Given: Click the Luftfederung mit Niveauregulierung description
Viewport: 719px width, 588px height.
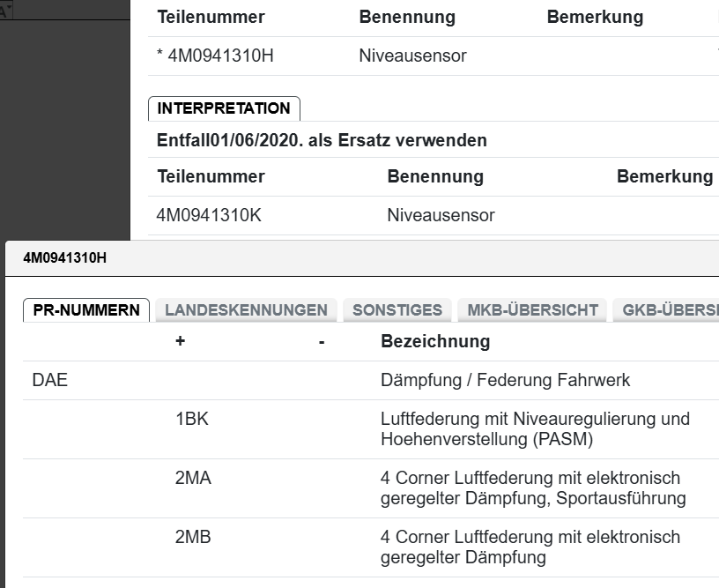Looking at the screenshot, I should tap(535, 428).
